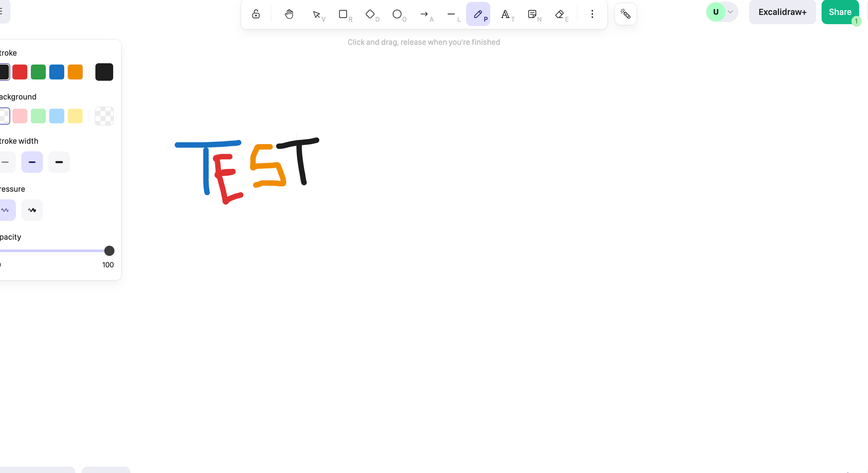The width and height of the screenshot is (868, 473).
Task: Select the Arrow tool
Action: (424, 14)
